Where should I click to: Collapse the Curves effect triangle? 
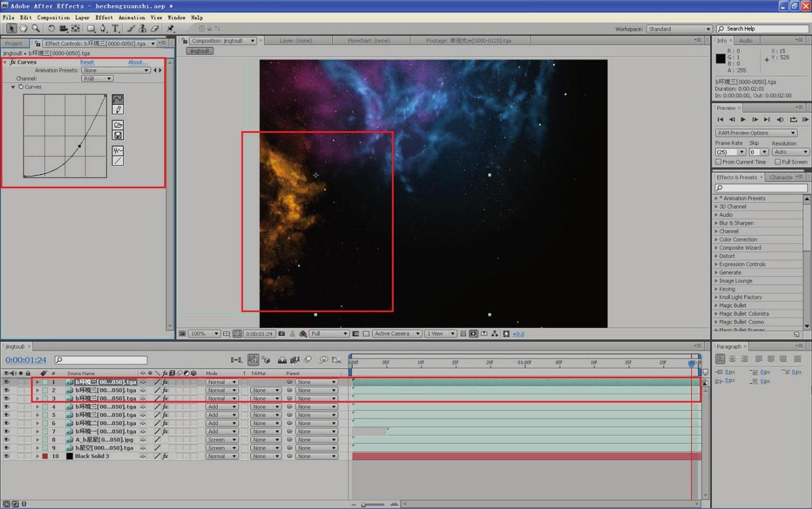point(6,62)
